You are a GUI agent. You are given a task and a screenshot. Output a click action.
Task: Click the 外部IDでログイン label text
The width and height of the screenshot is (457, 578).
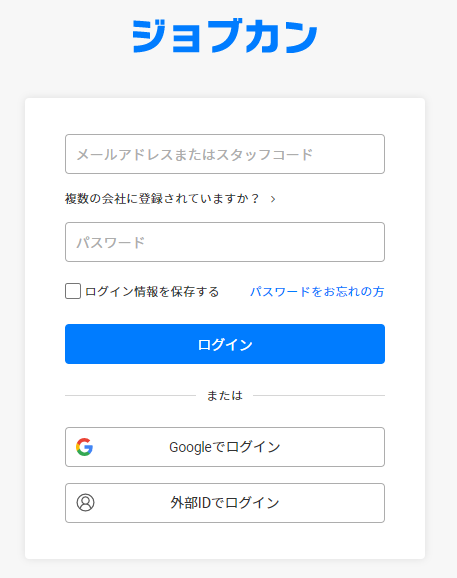225,503
